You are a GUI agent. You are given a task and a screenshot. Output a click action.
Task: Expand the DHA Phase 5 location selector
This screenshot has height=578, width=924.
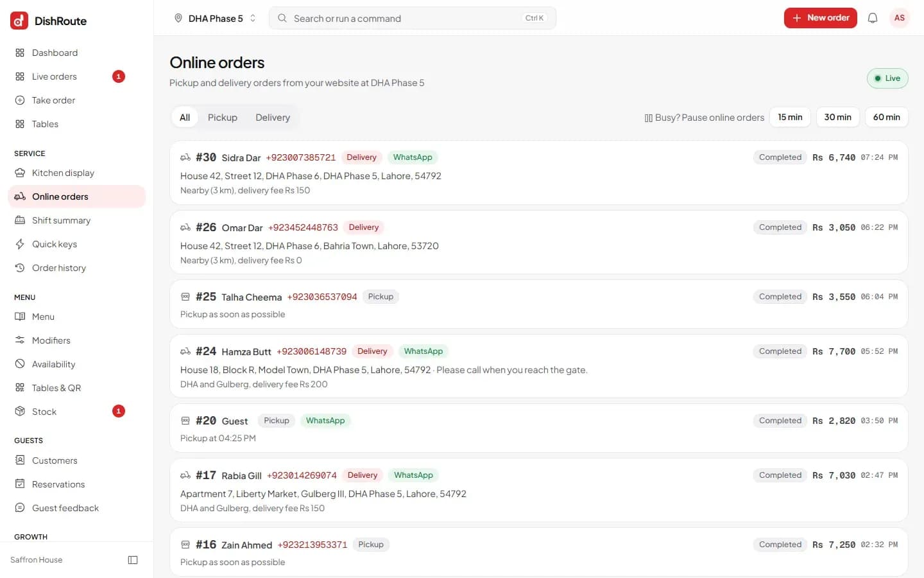coord(215,18)
